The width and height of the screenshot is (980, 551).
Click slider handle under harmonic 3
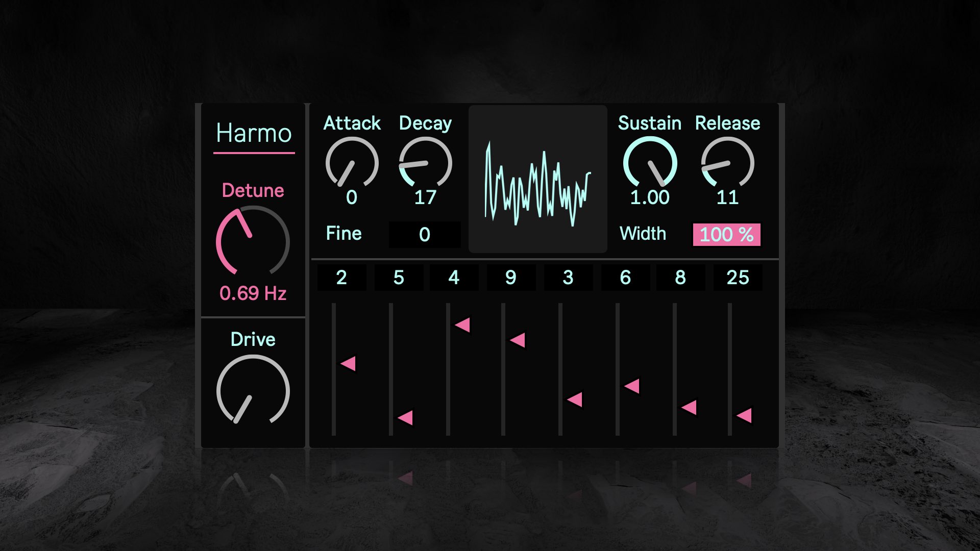pos(575,399)
